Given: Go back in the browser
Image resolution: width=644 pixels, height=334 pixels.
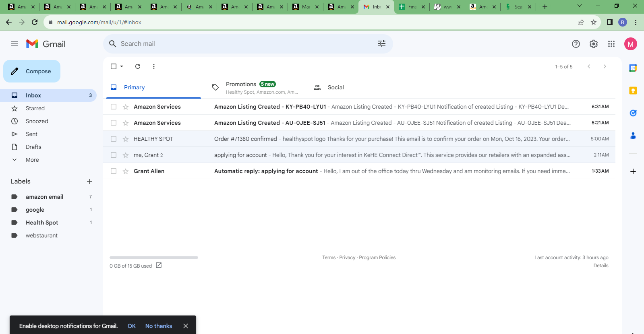Looking at the screenshot, I should point(9,22).
